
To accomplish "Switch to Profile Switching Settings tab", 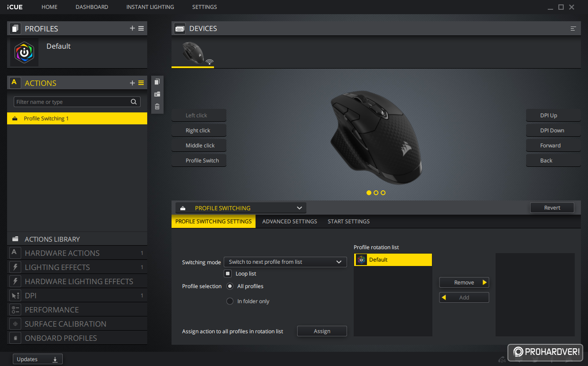I will tap(214, 221).
